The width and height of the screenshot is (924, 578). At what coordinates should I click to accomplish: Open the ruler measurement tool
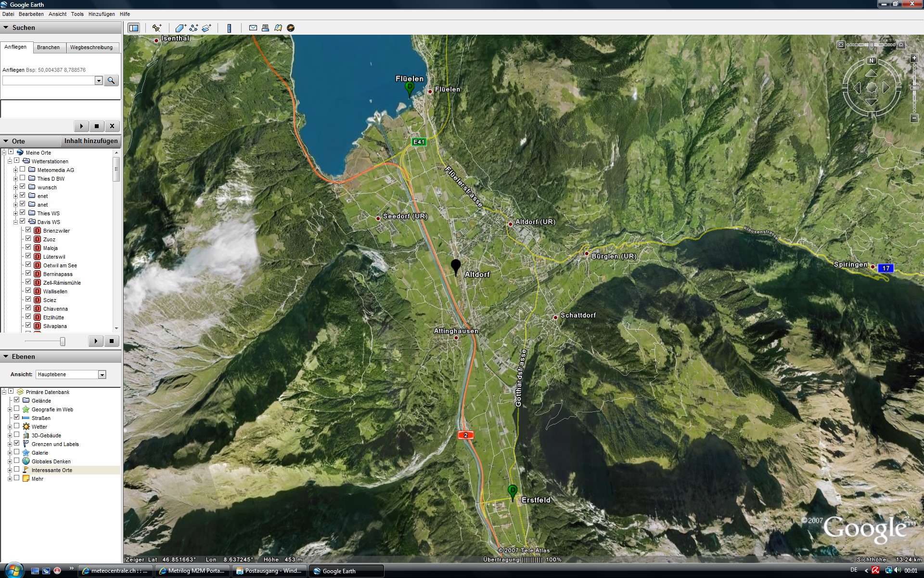pyautogui.click(x=230, y=28)
